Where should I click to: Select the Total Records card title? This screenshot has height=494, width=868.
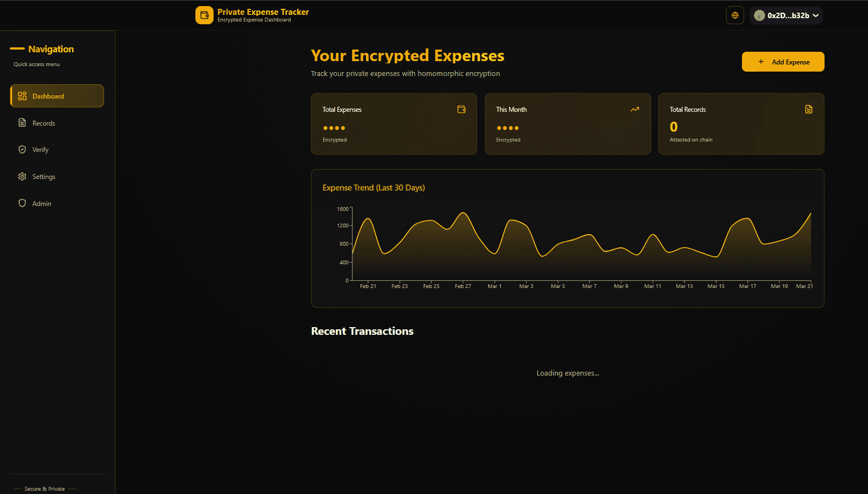point(687,110)
